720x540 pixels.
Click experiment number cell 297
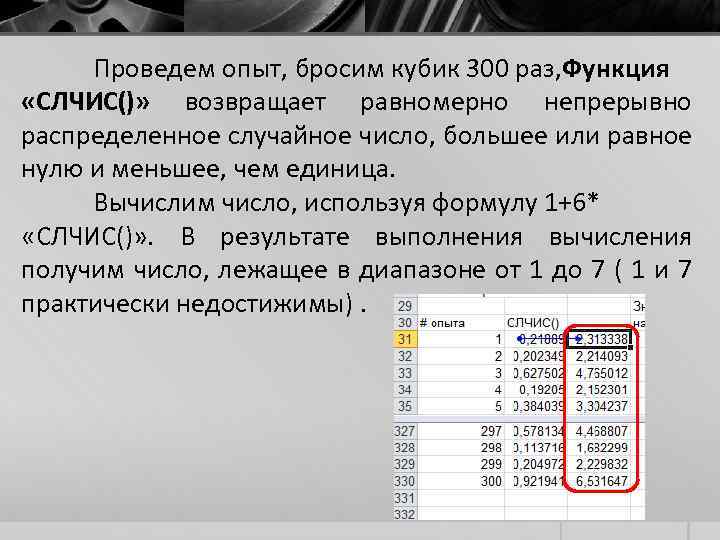coord(461,431)
